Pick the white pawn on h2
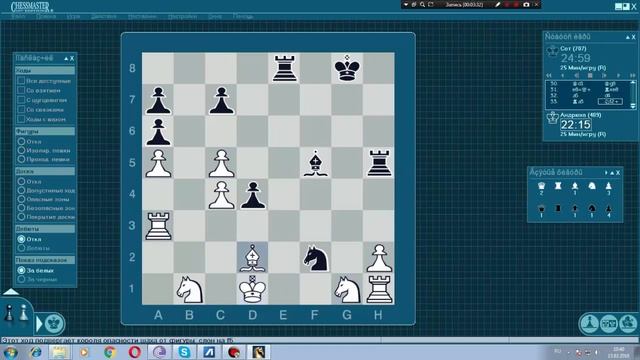The width and height of the screenshot is (640, 360). click(379, 258)
